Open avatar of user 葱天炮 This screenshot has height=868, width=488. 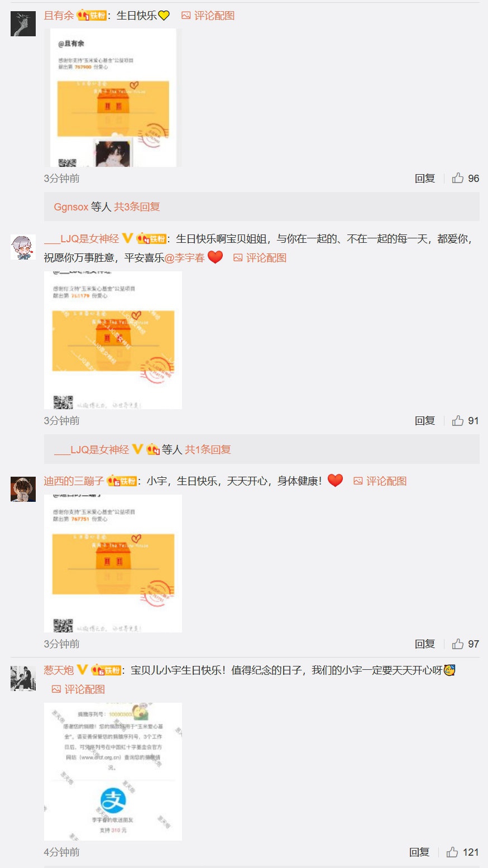tap(23, 678)
